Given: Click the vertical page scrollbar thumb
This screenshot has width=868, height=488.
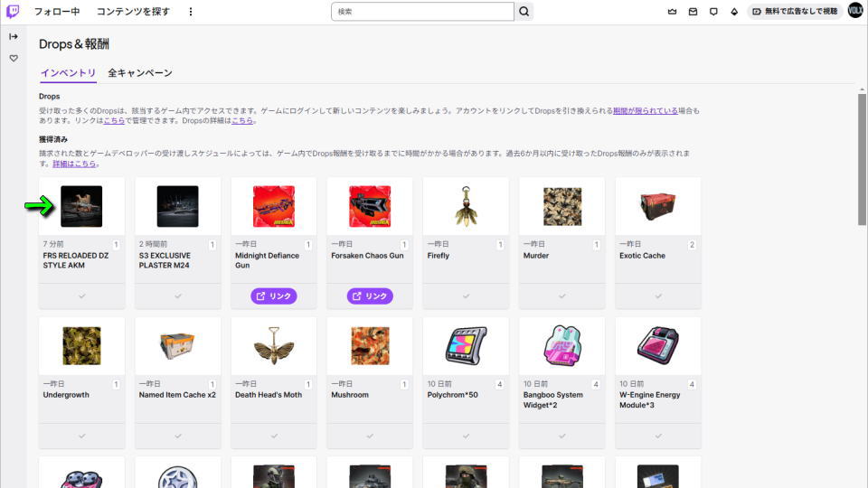Looking at the screenshot, I should coord(862,159).
